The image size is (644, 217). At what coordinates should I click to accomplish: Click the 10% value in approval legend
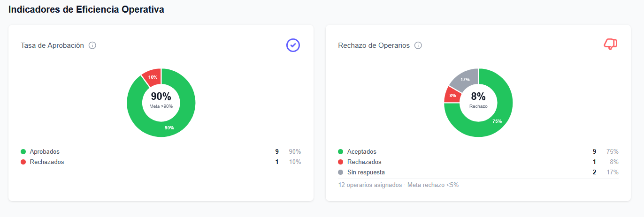295,162
